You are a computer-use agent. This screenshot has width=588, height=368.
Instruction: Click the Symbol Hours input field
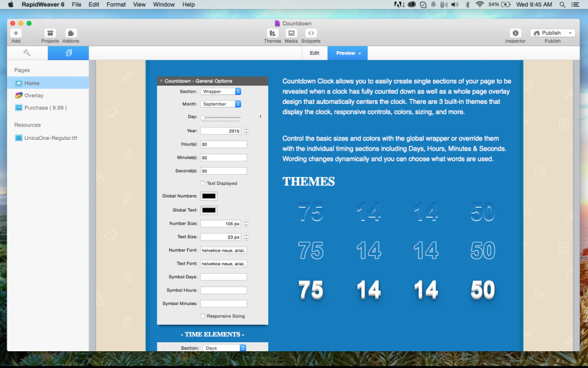click(x=223, y=290)
